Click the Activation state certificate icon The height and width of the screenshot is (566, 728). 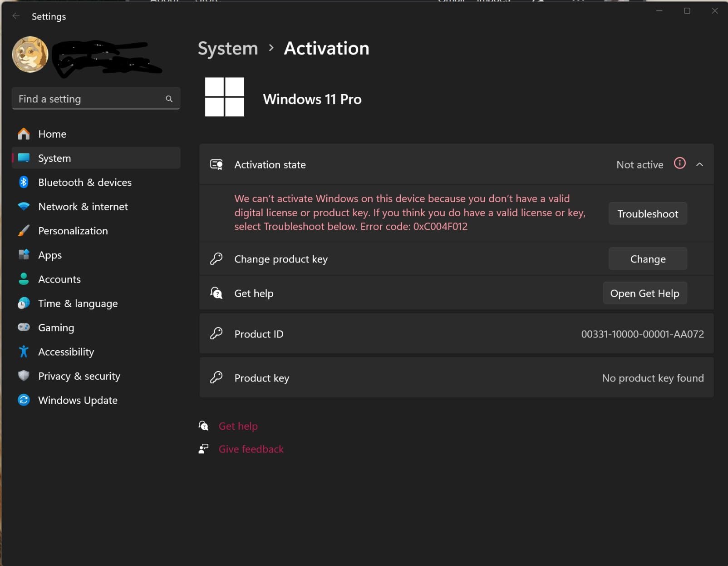216,164
